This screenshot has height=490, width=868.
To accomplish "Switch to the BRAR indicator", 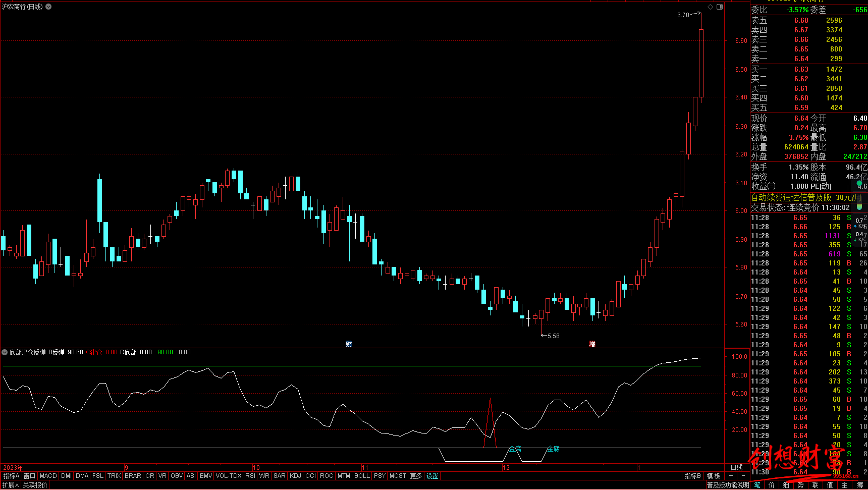I will (133, 476).
